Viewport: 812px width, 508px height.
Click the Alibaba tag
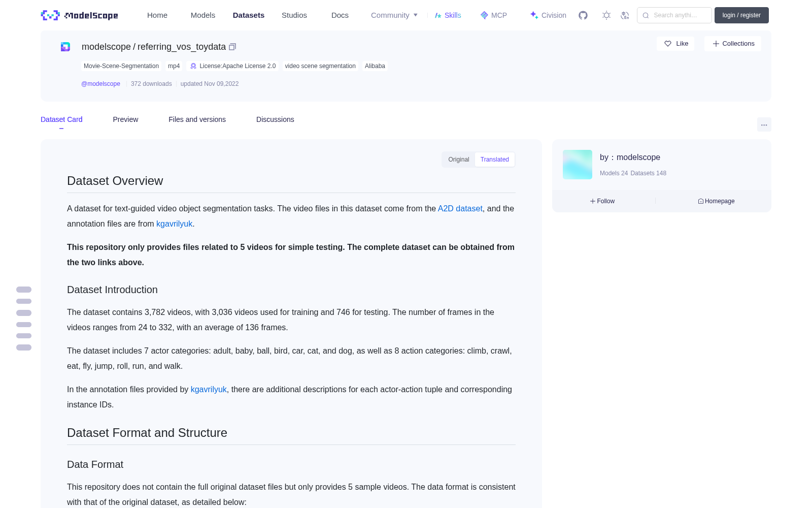pyautogui.click(x=375, y=66)
